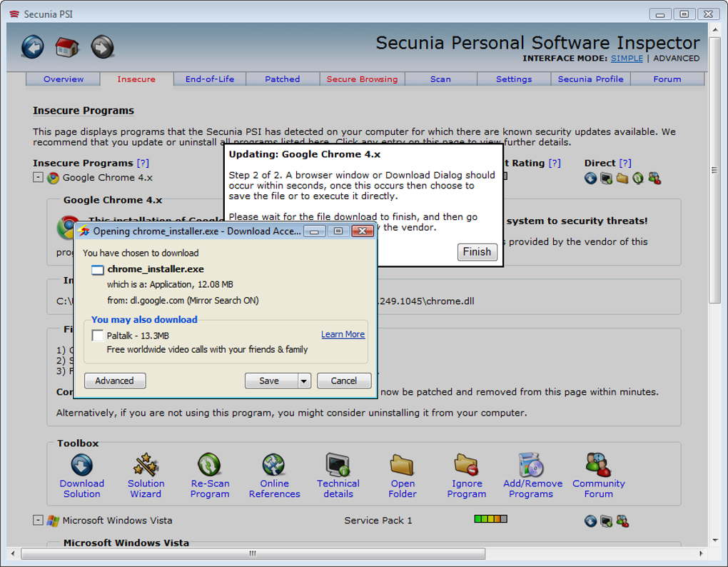Viewport: 728px width, 567px height.
Task: Click the "Microsoft Windows Vista" program row name
Action: [x=118, y=521]
